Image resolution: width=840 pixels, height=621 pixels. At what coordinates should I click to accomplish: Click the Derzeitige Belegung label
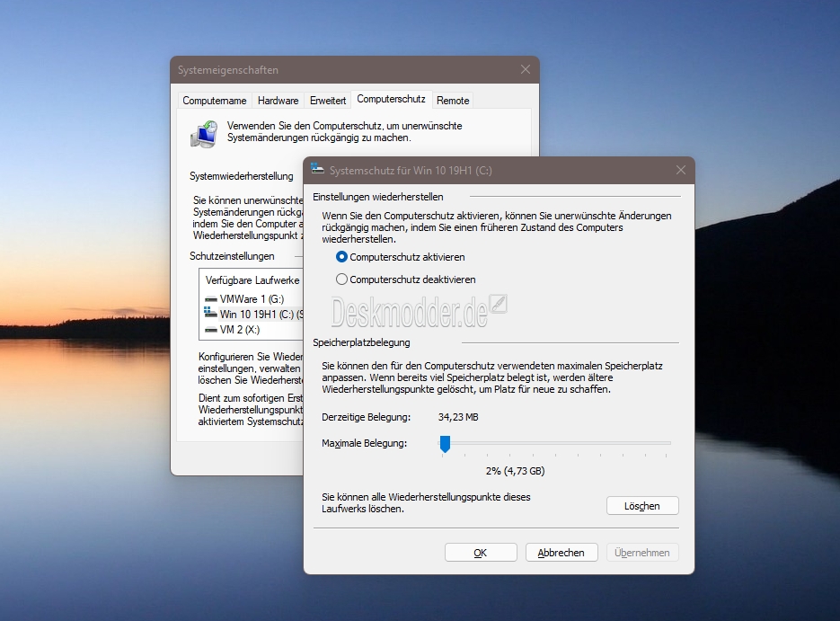click(367, 417)
